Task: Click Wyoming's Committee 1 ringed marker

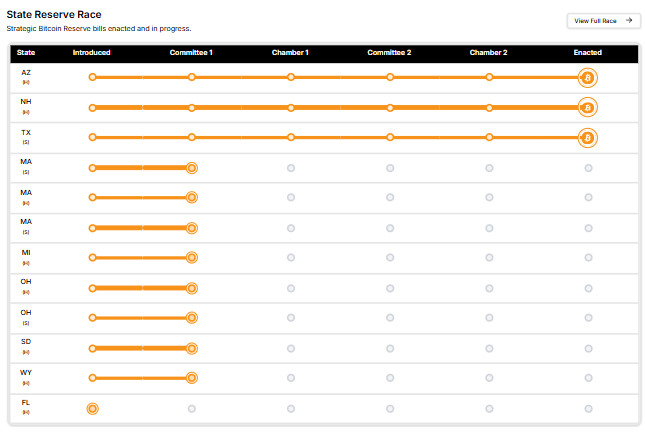Action: pyautogui.click(x=191, y=378)
